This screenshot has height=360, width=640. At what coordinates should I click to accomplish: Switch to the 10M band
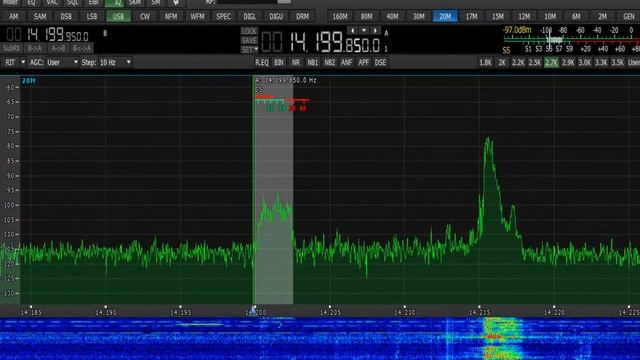pyautogui.click(x=550, y=17)
